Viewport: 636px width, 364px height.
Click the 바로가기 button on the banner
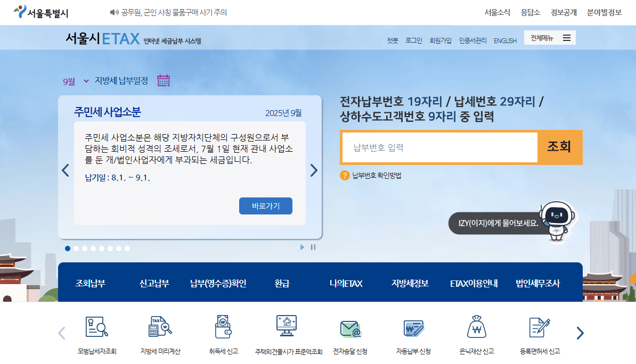(265, 206)
